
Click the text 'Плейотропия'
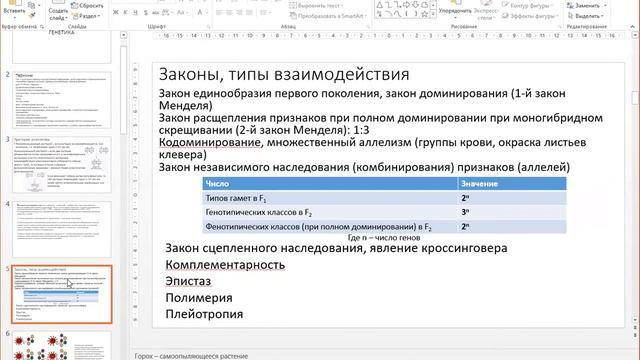204,314
